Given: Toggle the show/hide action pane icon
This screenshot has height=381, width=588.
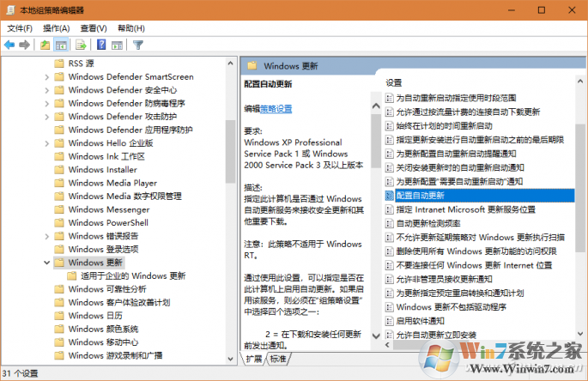Looking at the screenshot, I should (x=117, y=45).
